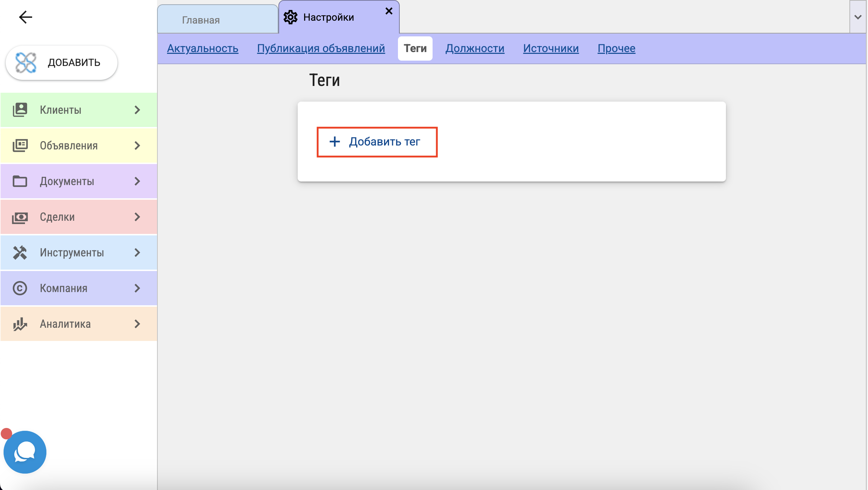Image resolution: width=868 pixels, height=490 pixels.
Task: Expand the Компания menu chevron
Action: click(x=137, y=288)
